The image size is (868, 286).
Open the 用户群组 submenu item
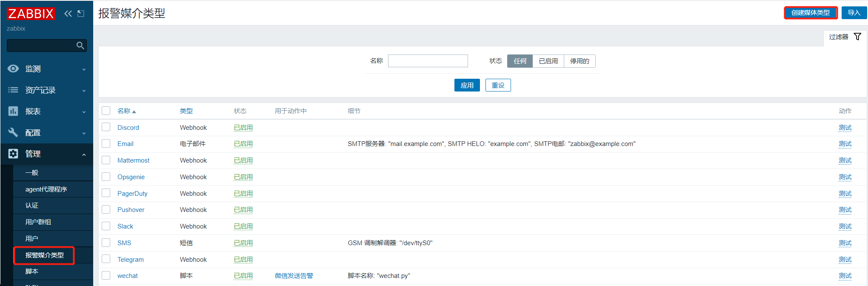coord(53,222)
